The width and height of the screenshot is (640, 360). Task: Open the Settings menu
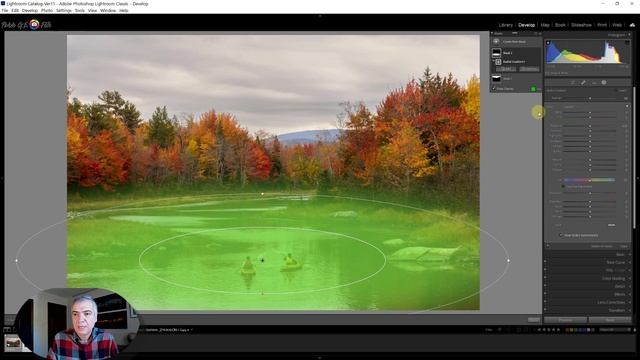coord(64,10)
